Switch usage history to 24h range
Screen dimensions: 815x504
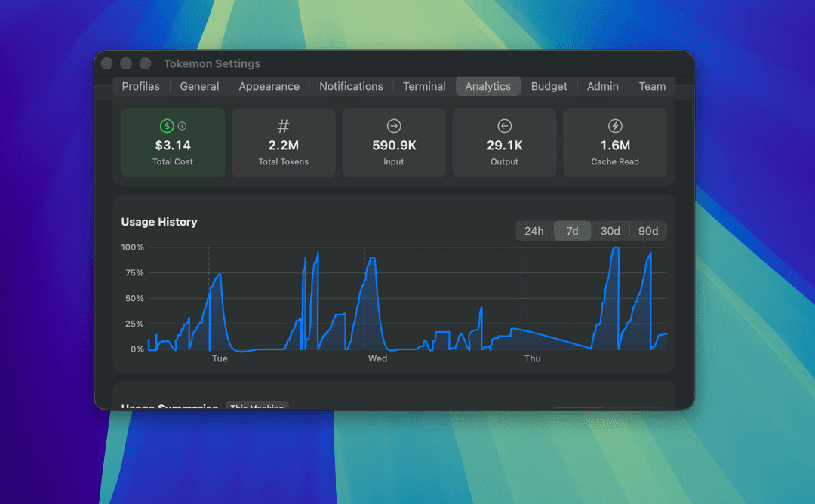click(x=534, y=231)
